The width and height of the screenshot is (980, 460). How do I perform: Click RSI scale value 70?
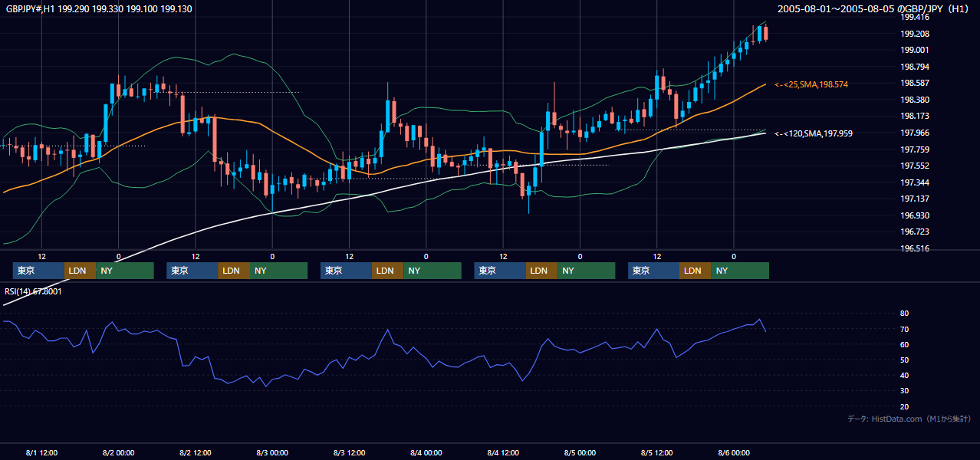[905, 329]
